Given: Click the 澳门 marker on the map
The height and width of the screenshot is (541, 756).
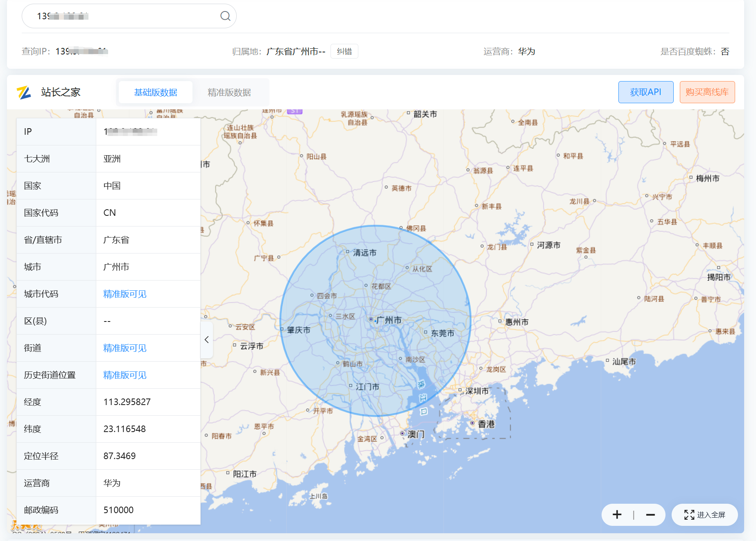Looking at the screenshot, I should [403, 433].
